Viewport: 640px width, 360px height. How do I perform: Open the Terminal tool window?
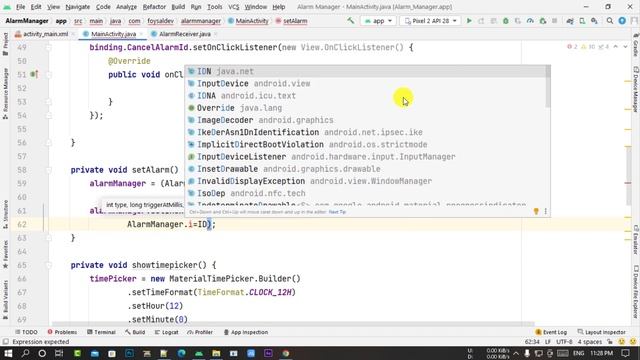[x=101, y=332]
